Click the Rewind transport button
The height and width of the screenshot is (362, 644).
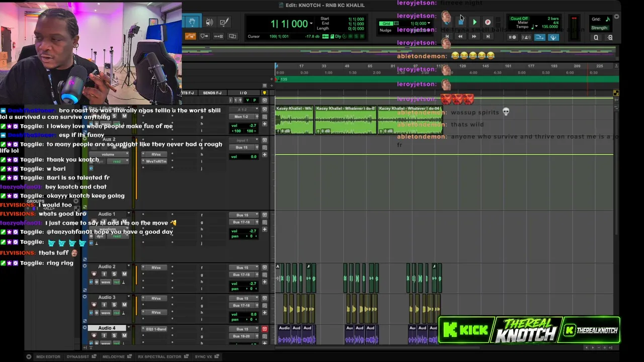(x=460, y=37)
